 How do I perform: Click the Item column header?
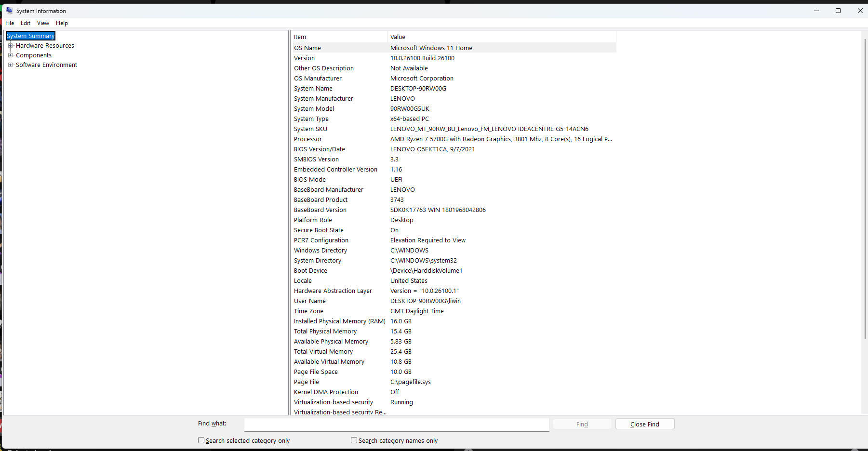(x=340, y=37)
